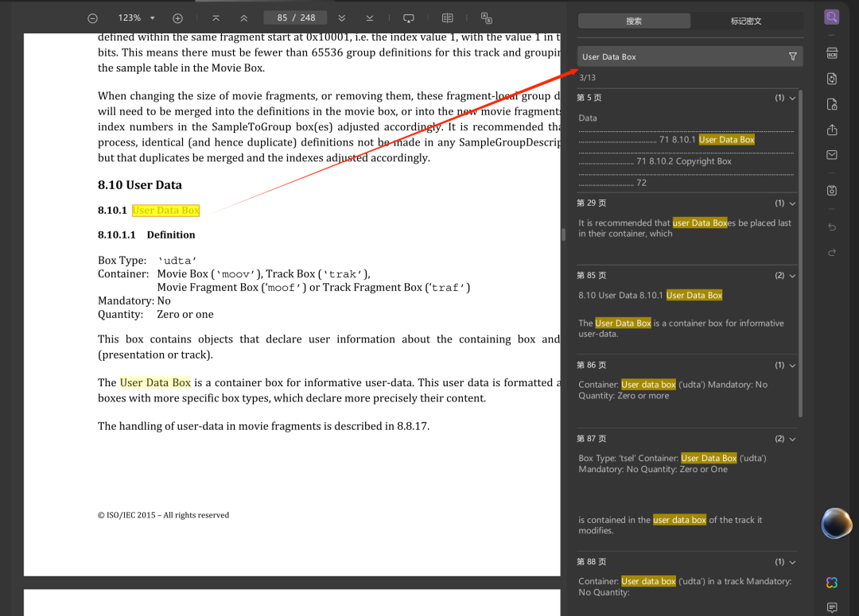Zoom out with the minus icon

92,18
